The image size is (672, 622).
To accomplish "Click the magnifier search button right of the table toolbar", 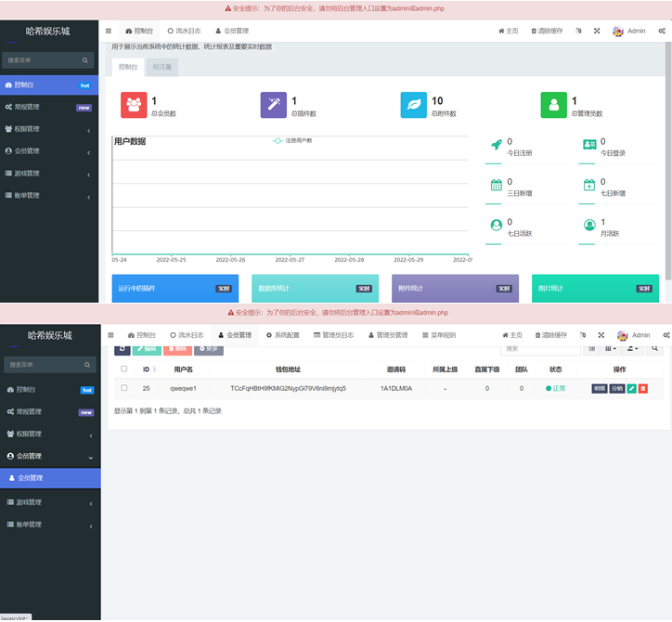I will (x=654, y=349).
